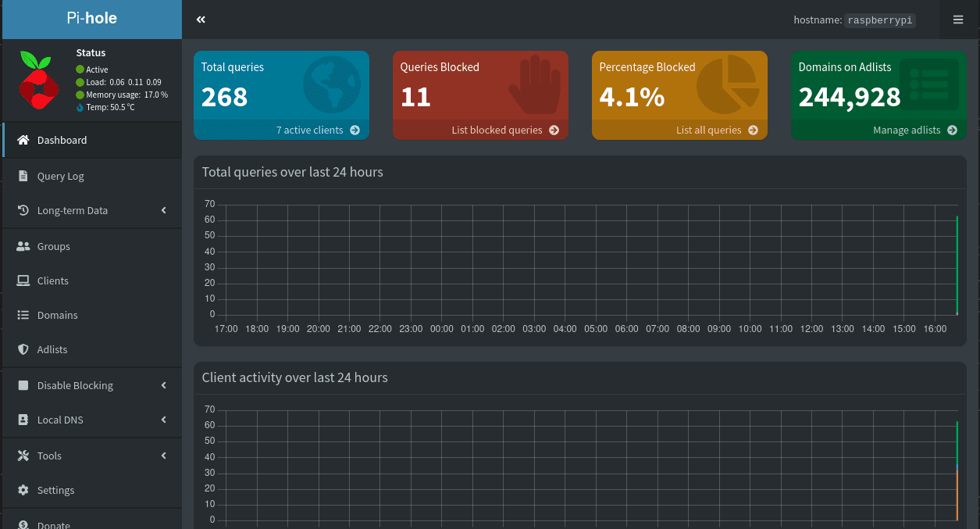Click the Settings gear icon
This screenshot has height=529, width=980.
pos(23,490)
